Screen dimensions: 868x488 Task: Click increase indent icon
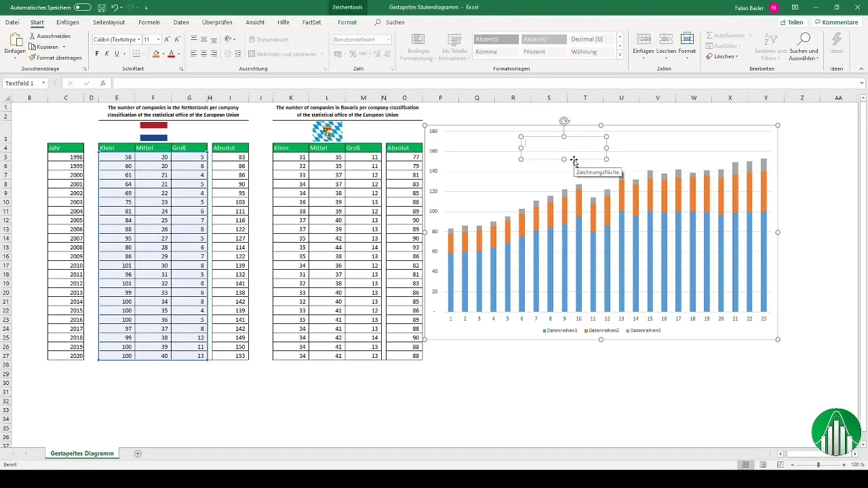pos(238,54)
